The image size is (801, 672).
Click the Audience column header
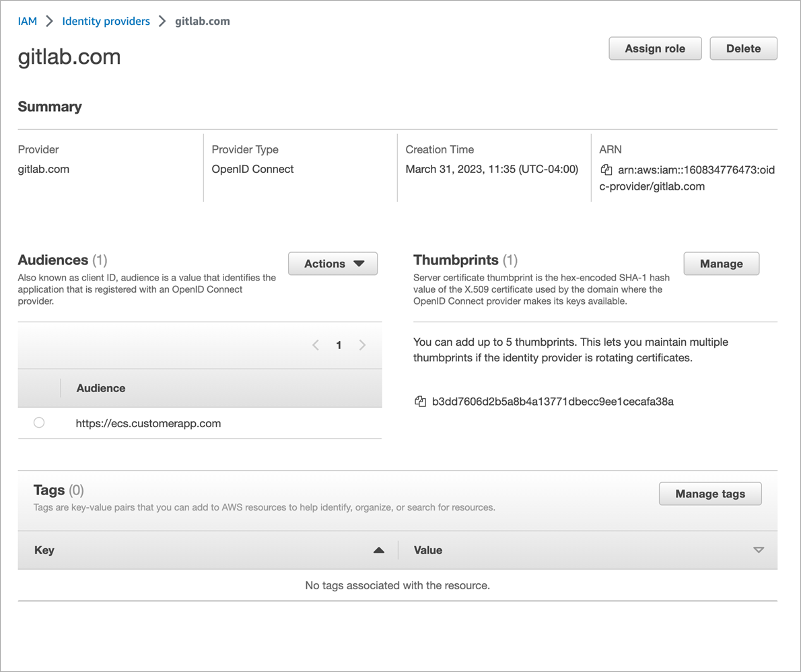pos(101,388)
